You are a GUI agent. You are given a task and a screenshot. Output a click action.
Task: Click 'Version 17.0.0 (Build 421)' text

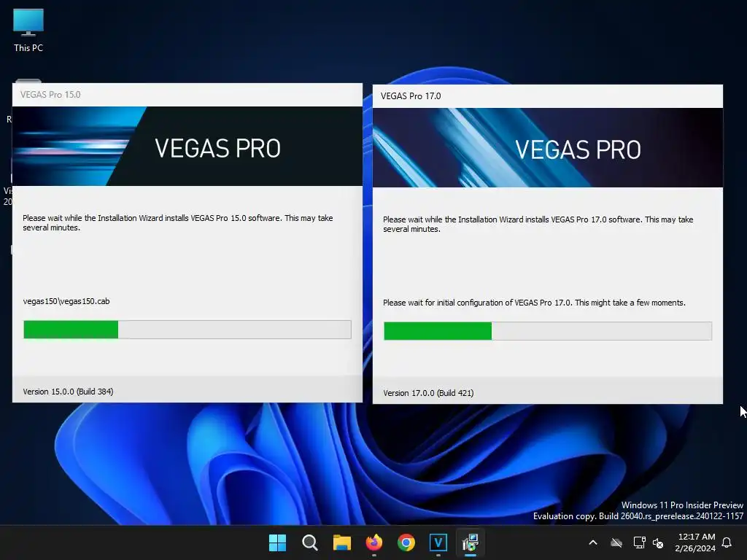(428, 393)
